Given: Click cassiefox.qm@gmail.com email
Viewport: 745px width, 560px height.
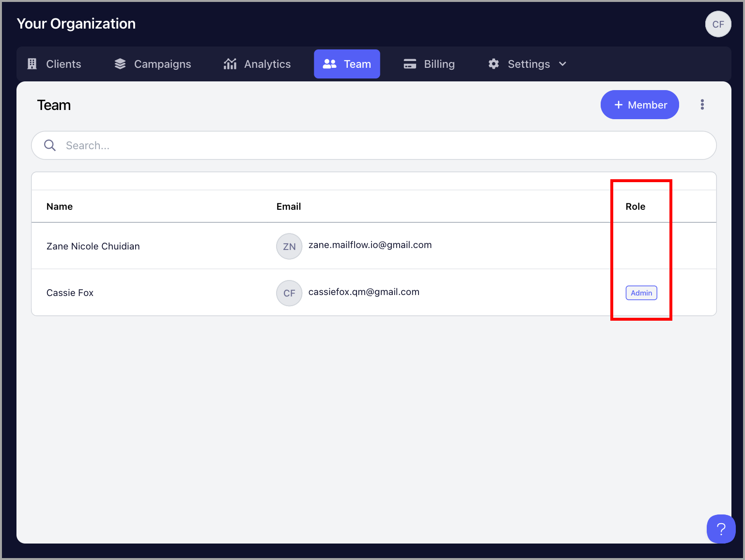Looking at the screenshot, I should click(364, 292).
